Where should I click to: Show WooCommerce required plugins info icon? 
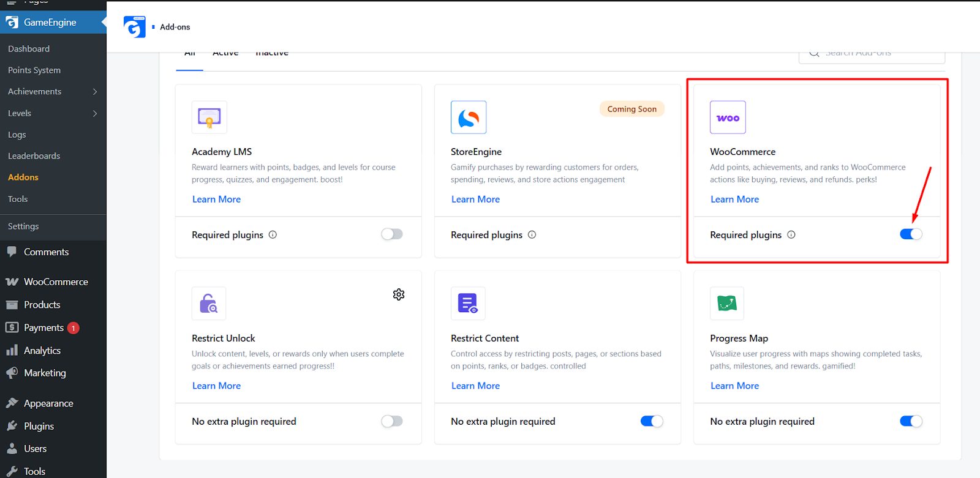pyautogui.click(x=791, y=234)
